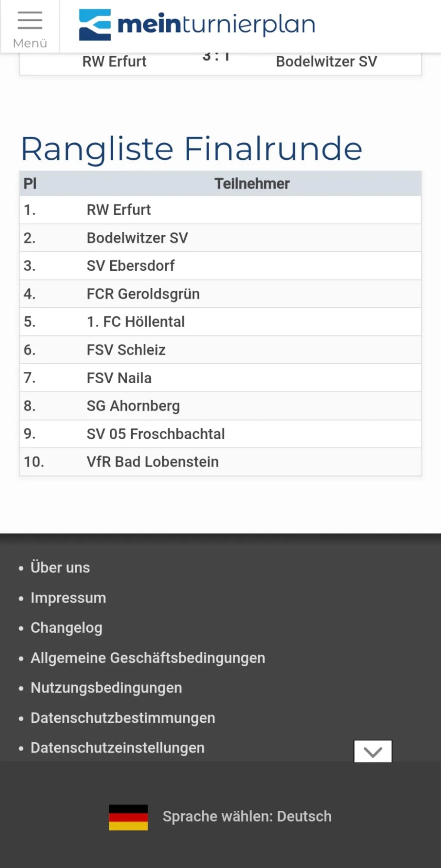Screen dimensions: 441x868
Task: Click the German flag icon
Action: [x=128, y=817]
